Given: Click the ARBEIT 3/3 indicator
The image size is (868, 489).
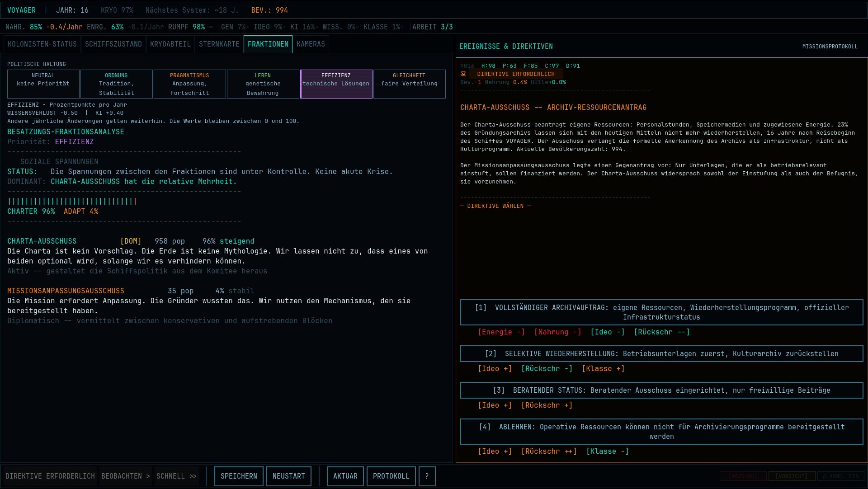Looking at the screenshot, I should pyautogui.click(x=433, y=27).
